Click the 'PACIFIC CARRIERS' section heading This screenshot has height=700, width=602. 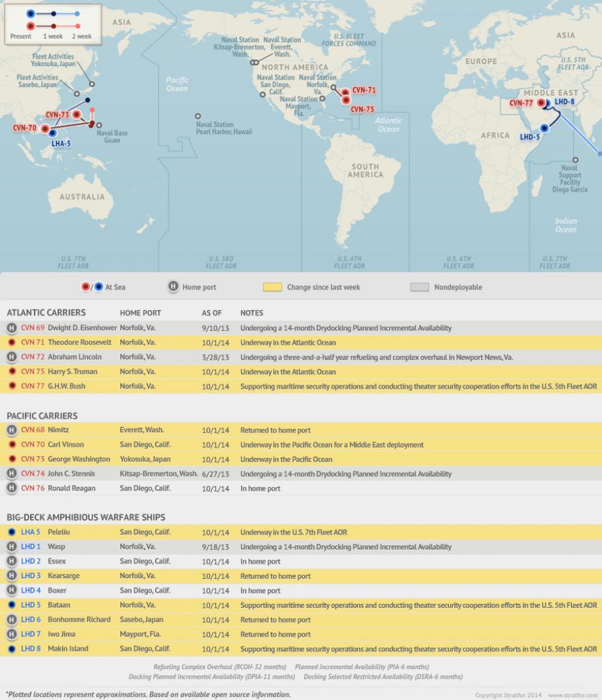[x=42, y=416]
